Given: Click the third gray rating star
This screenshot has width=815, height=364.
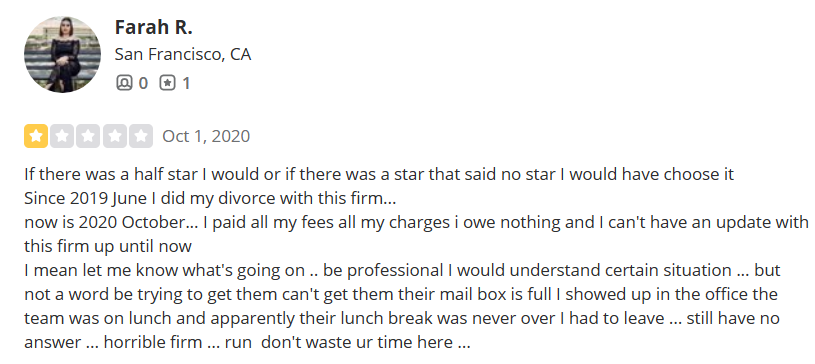Looking at the screenshot, I should tap(88, 136).
